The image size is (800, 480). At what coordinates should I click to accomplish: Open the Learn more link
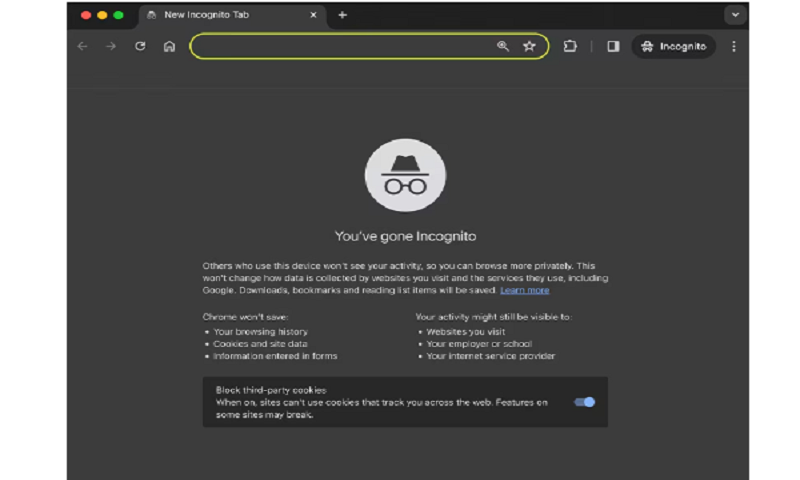[524, 290]
